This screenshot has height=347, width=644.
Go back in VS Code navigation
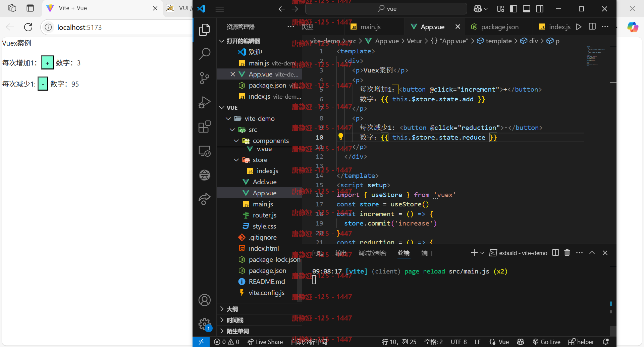[x=281, y=9]
